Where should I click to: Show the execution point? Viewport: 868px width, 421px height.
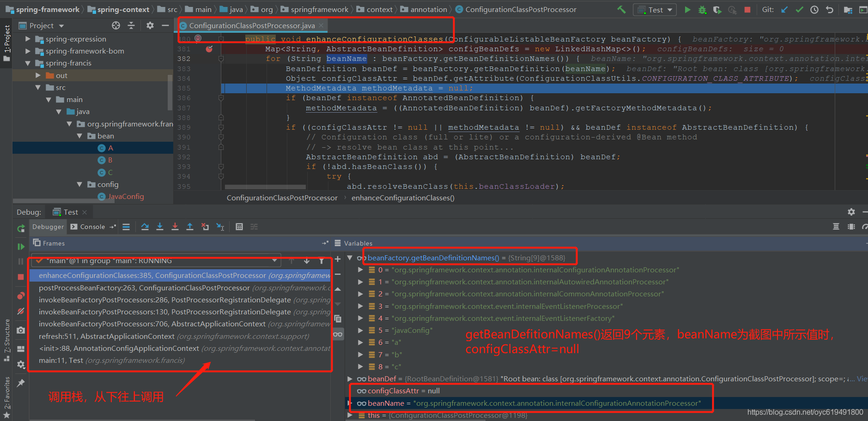click(x=126, y=227)
